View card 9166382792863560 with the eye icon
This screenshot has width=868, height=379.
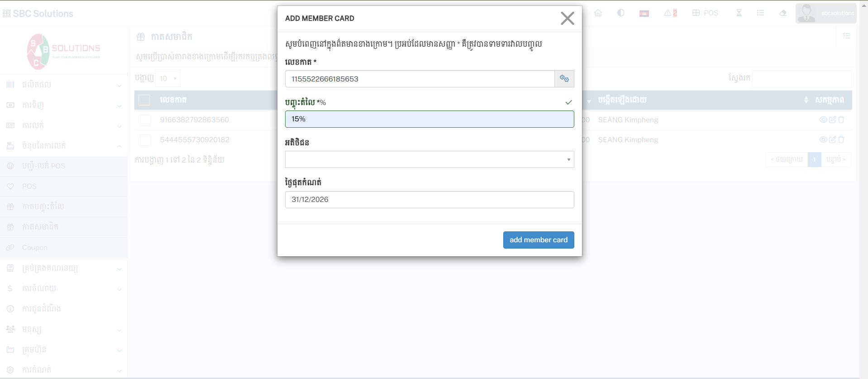(x=823, y=120)
